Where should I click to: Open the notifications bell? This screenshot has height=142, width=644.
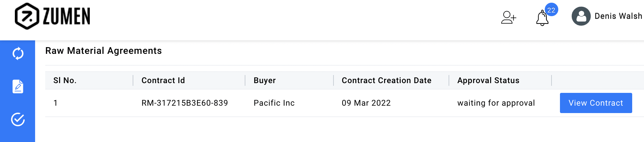coord(542,18)
